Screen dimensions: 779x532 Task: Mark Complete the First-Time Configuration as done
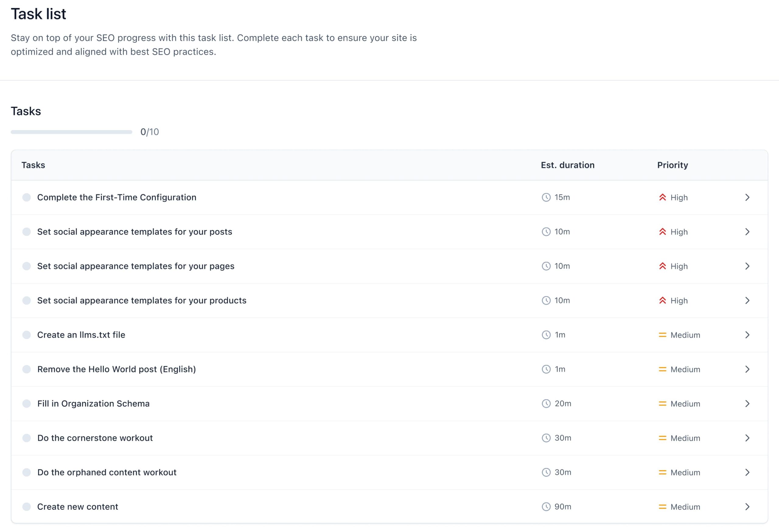(26, 198)
